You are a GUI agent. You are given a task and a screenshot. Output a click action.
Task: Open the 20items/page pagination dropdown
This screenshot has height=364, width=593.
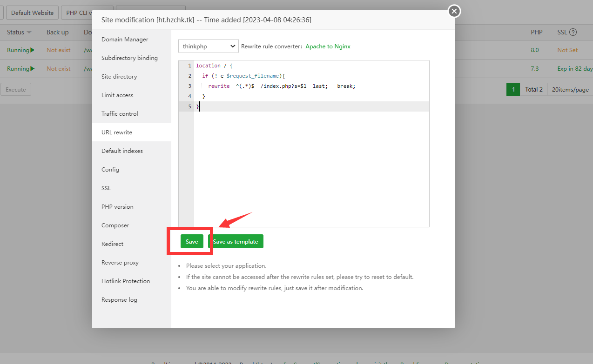pyautogui.click(x=570, y=89)
